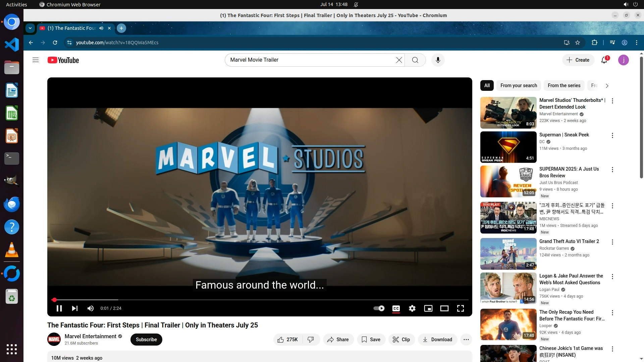Toggle autoplay switch in player

tap(379, 308)
